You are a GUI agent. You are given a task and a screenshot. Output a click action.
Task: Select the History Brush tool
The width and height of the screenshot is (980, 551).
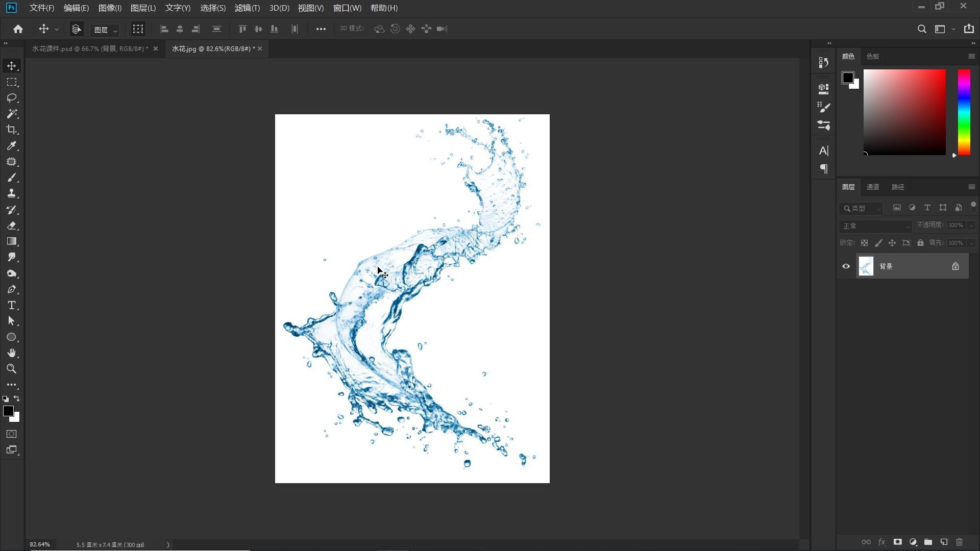(12, 210)
